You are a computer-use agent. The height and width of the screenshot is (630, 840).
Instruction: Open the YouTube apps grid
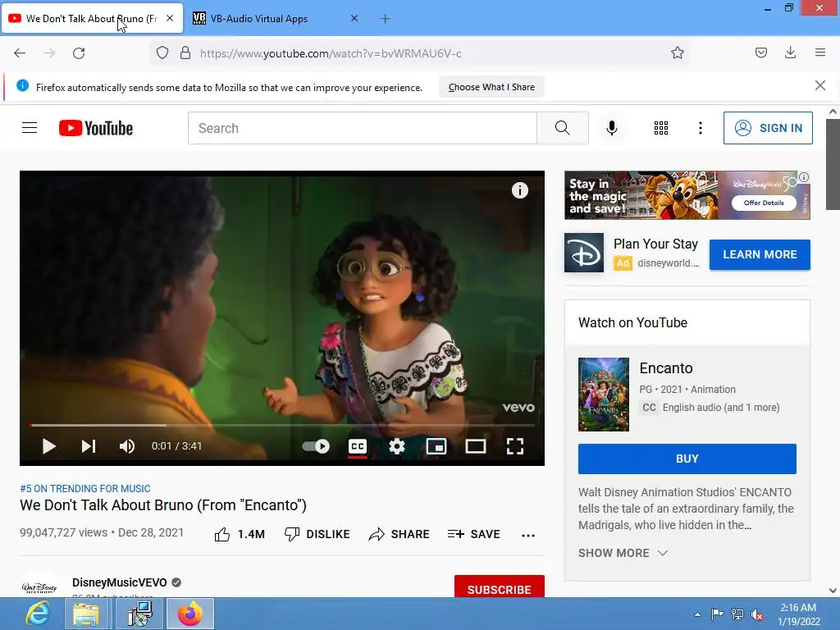click(661, 128)
